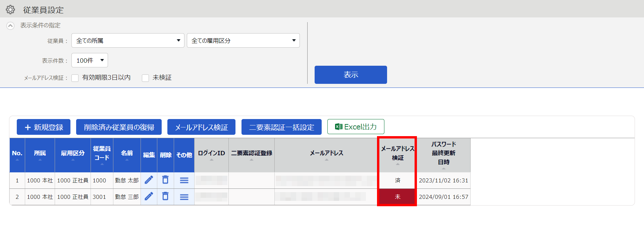Collapse the 表示条件の指定 section
This screenshot has height=225, width=644.
10,25
